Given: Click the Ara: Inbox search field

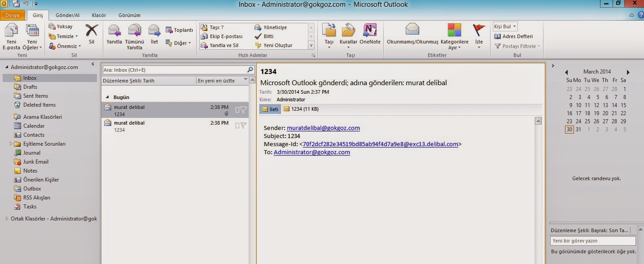Looking at the screenshot, I should tap(174, 70).
